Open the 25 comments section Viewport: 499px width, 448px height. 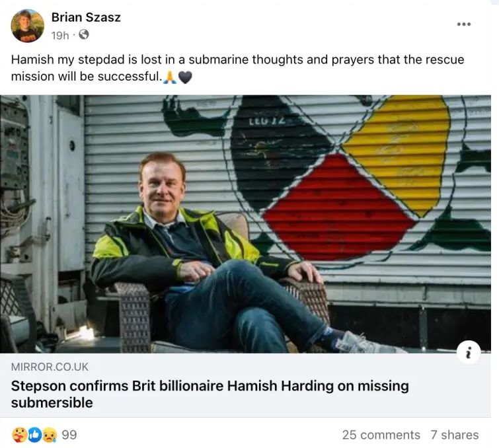click(x=381, y=435)
